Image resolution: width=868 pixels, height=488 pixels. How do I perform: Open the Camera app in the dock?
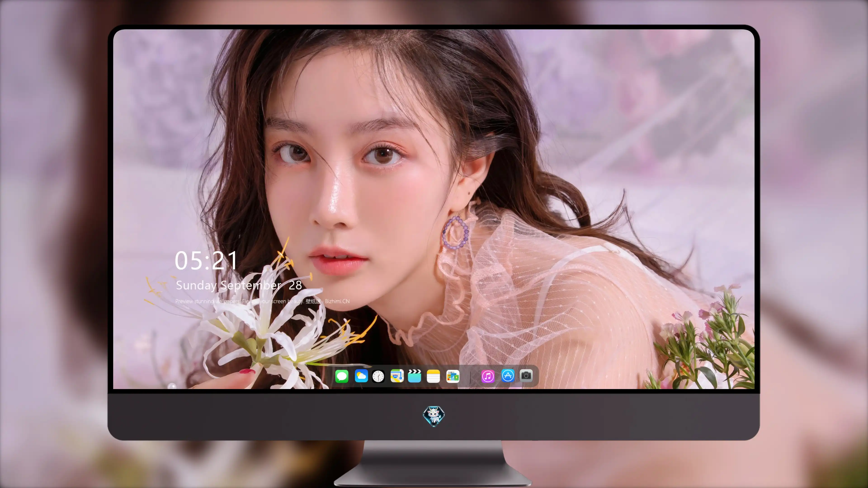pos(526,375)
